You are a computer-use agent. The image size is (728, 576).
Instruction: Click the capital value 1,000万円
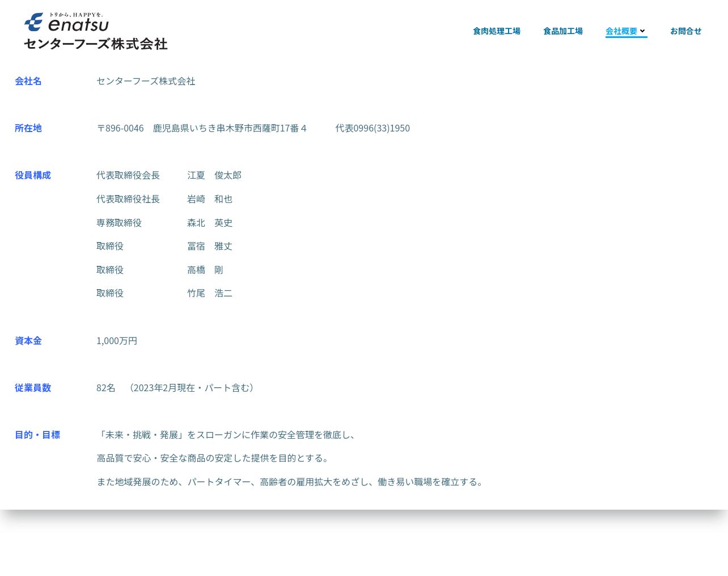117,341
